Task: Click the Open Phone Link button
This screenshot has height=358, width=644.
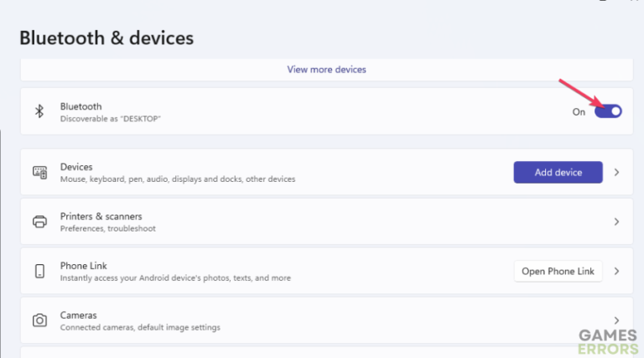Action: point(558,271)
